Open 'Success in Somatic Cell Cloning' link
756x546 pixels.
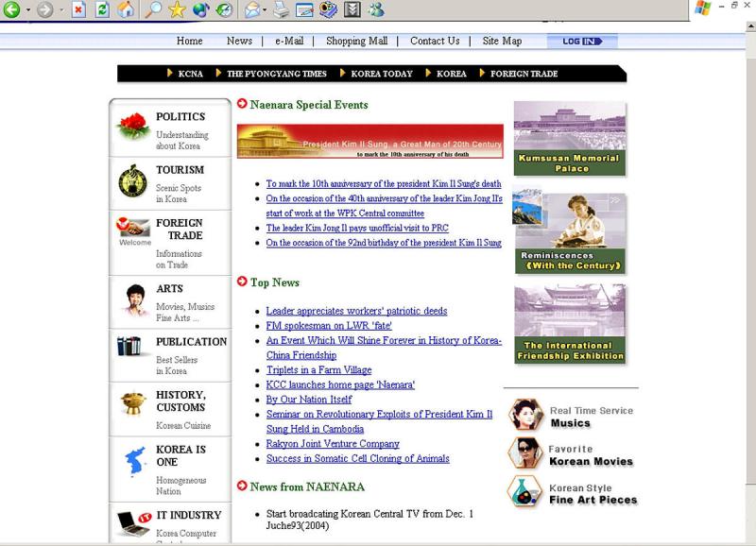pos(358,459)
